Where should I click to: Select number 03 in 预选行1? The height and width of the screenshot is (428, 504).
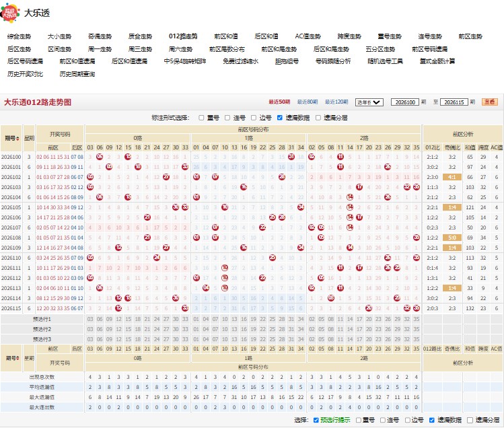(90, 319)
